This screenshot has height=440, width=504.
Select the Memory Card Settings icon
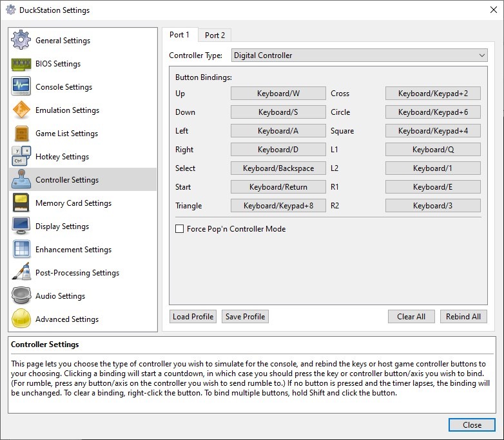(21, 203)
